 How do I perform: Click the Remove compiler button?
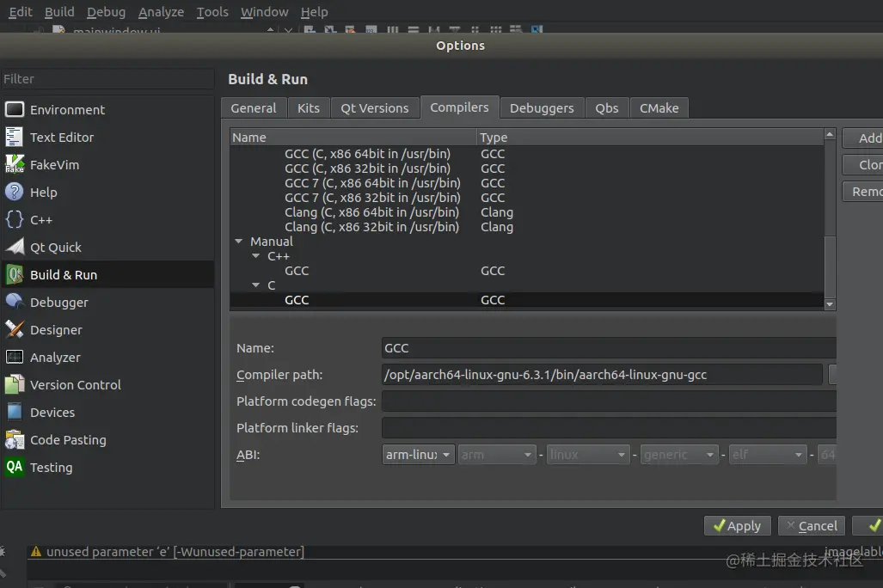pos(862,192)
